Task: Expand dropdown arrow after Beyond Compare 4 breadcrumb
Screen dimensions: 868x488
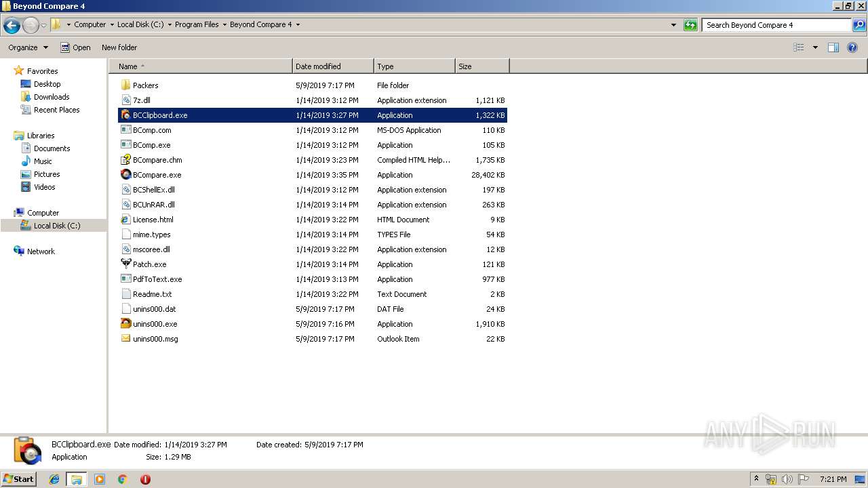Action: 298,25
